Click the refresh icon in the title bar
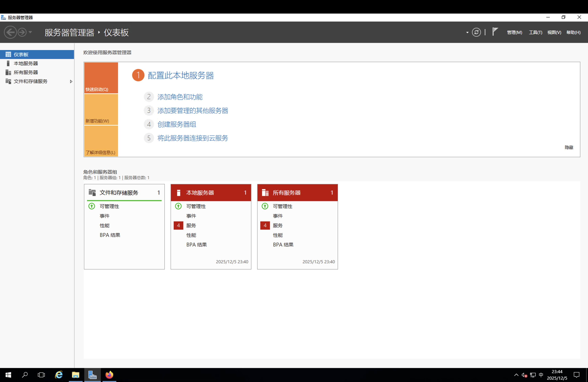The width and height of the screenshot is (588, 382). (477, 32)
